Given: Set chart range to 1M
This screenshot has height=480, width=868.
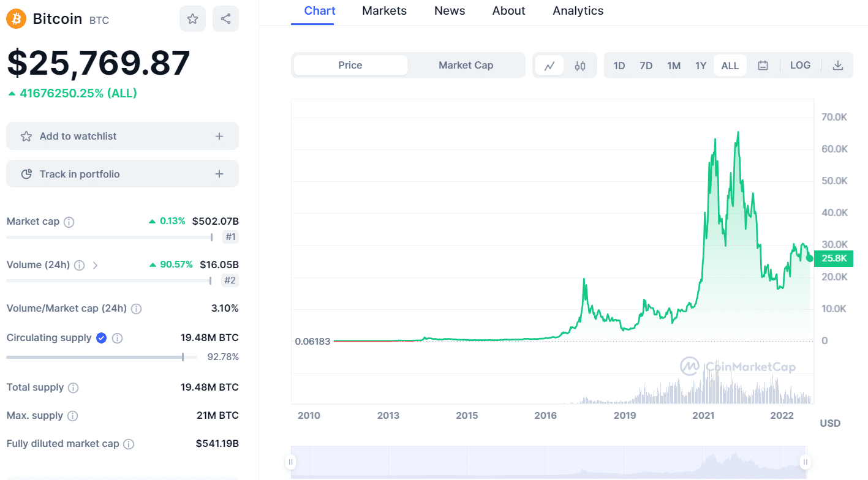Looking at the screenshot, I should click(674, 66).
